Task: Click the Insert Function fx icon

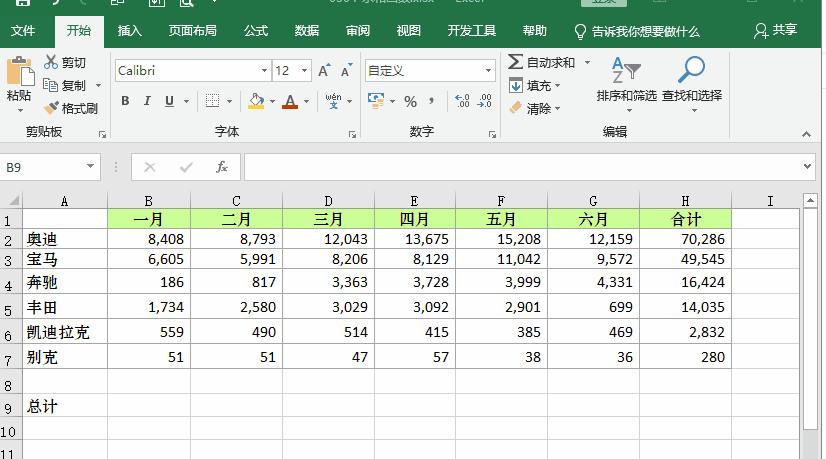Action: pyautogui.click(x=222, y=167)
